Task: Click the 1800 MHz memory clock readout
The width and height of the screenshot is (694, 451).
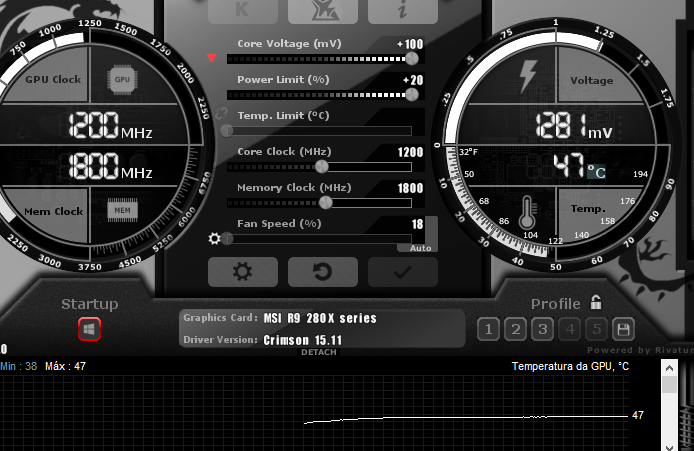Action: pyautogui.click(x=110, y=166)
